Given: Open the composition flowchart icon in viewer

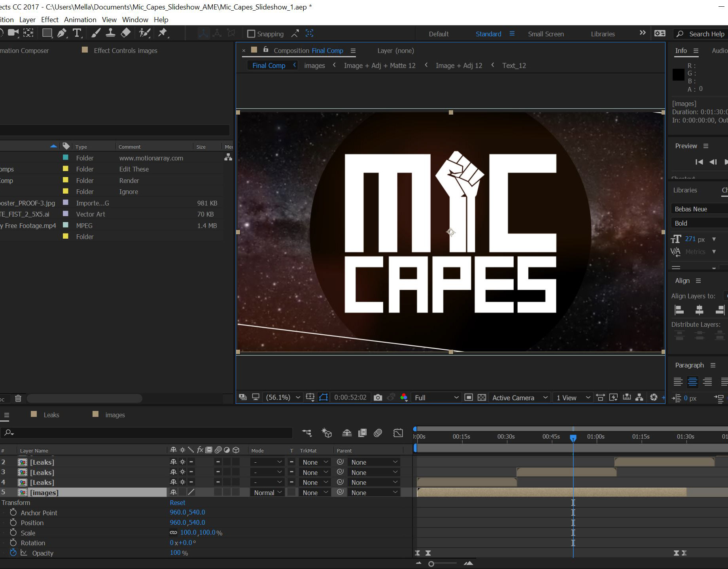Looking at the screenshot, I should (x=639, y=398).
